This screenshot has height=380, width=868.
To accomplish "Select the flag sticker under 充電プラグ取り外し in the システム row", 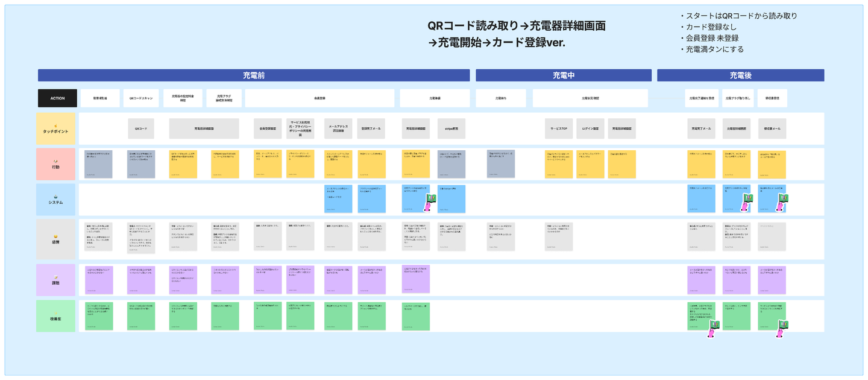I will 746,204.
